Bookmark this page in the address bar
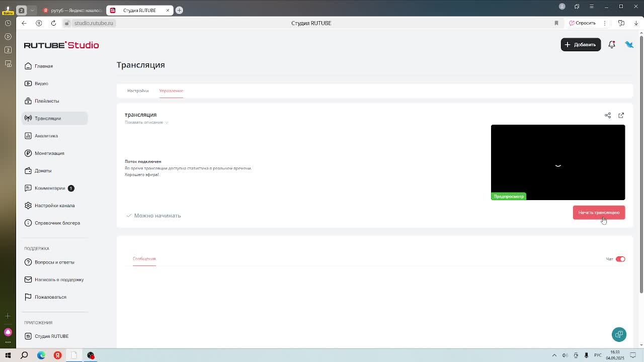Viewport: 644px width, 362px height. click(556, 23)
